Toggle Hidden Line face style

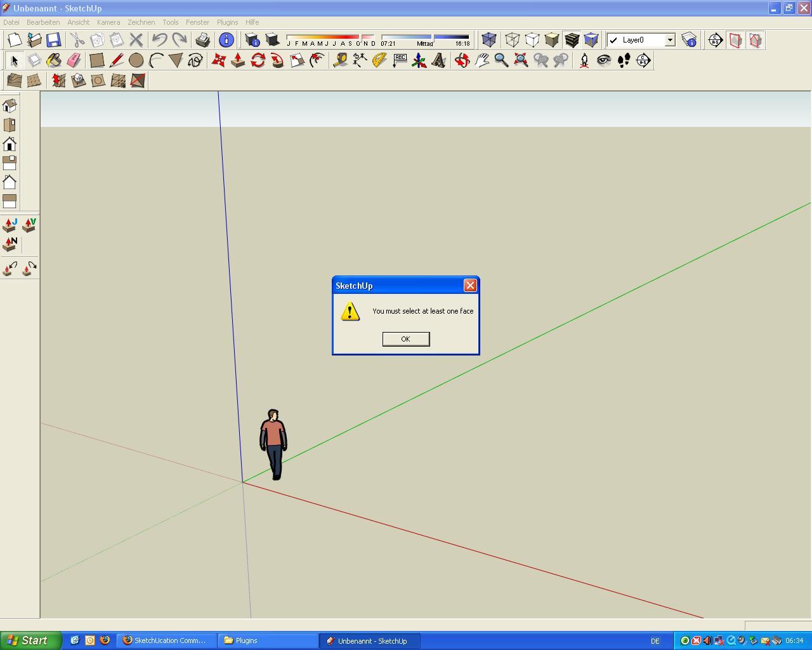coord(532,40)
